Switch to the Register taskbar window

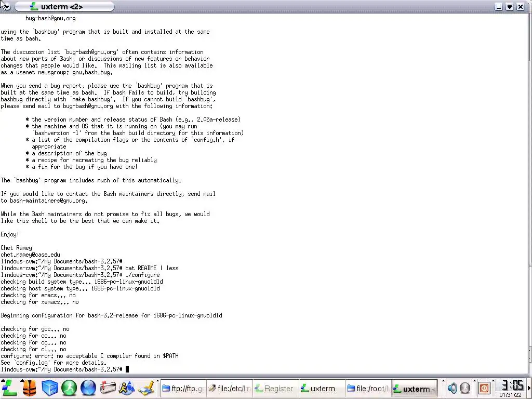tap(275, 389)
